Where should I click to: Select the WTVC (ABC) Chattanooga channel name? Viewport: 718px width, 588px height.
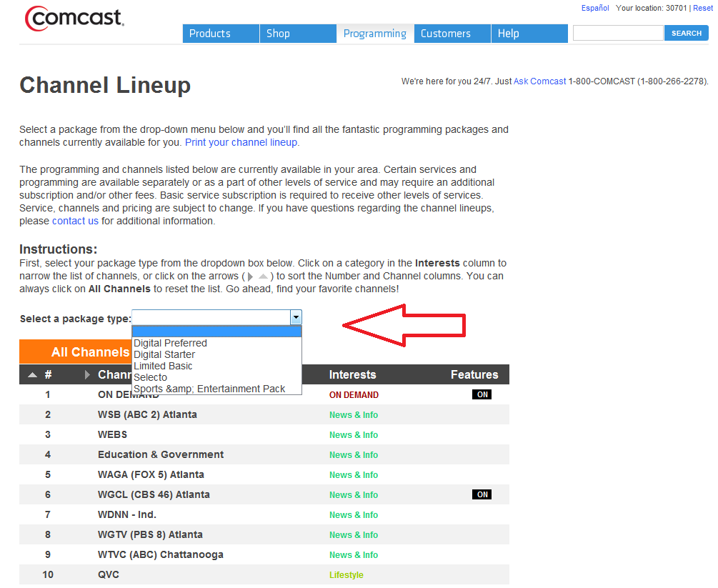click(161, 554)
